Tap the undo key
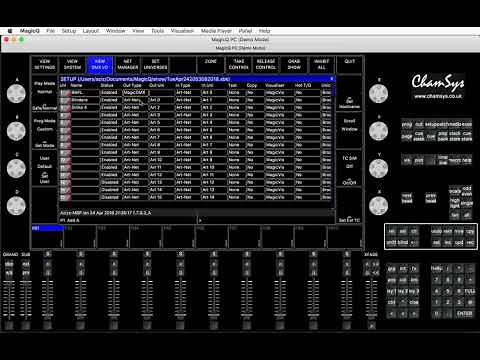 [x=436, y=231]
